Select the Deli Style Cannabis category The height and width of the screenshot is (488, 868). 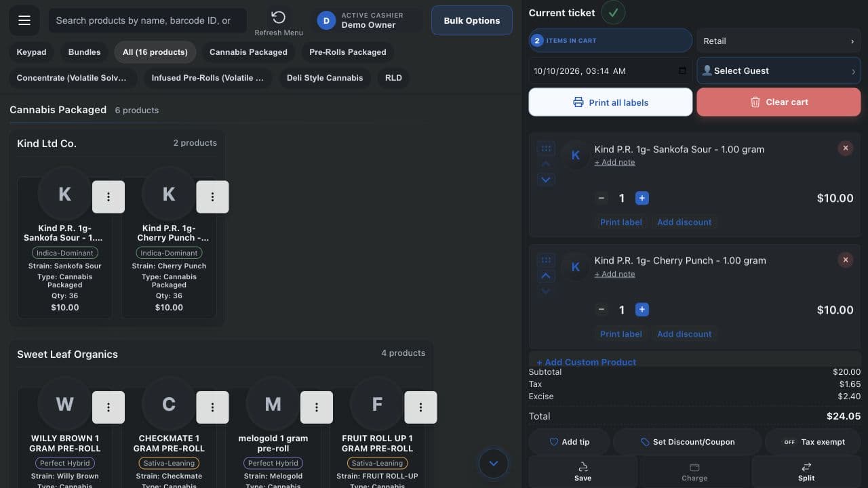325,78
